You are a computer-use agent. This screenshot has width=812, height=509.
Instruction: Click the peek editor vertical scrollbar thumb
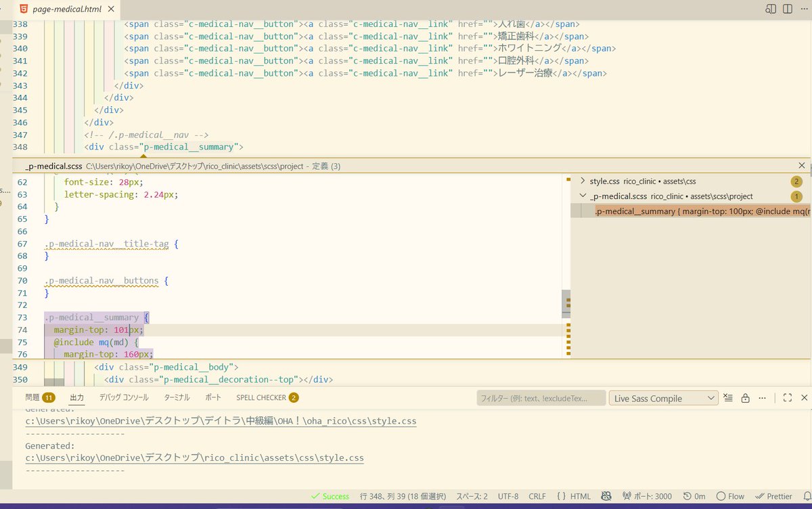point(566,304)
